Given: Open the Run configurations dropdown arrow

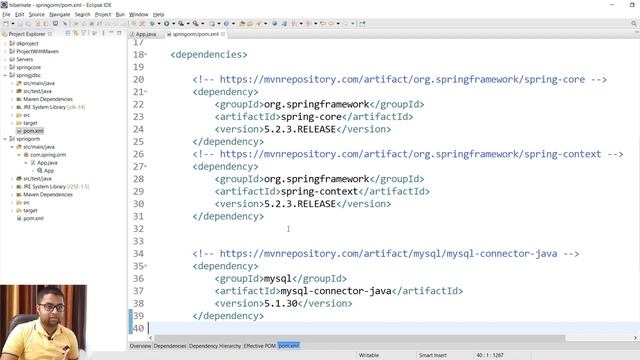Looking at the screenshot, I should [x=173, y=24].
